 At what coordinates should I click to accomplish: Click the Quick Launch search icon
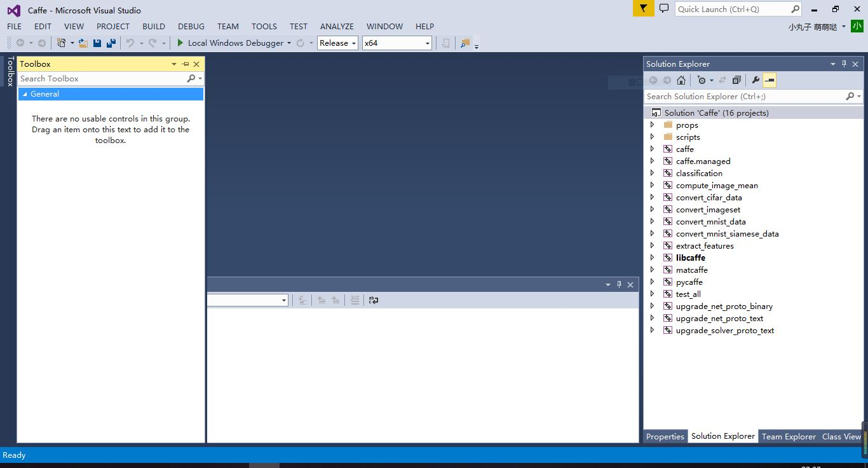[795, 9]
